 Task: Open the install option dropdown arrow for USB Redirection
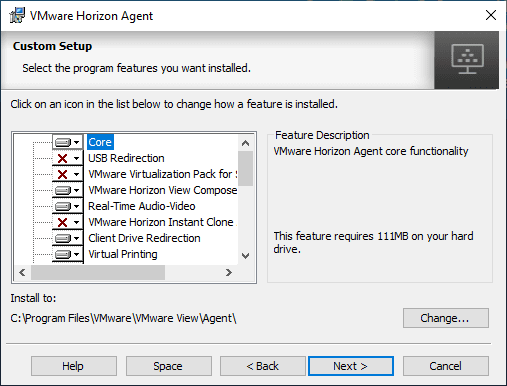(x=77, y=158)
